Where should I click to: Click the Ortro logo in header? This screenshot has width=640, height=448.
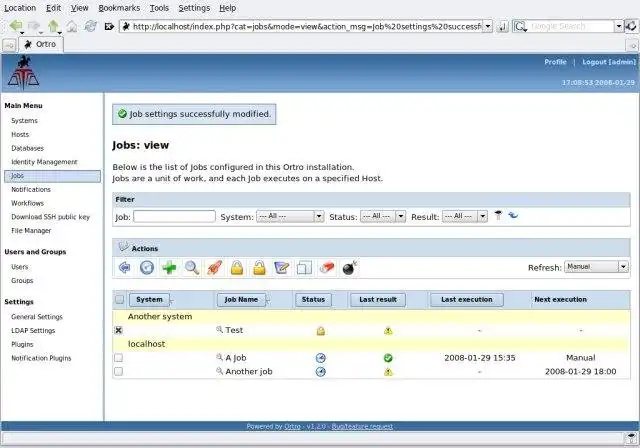(x=23, y=73)
